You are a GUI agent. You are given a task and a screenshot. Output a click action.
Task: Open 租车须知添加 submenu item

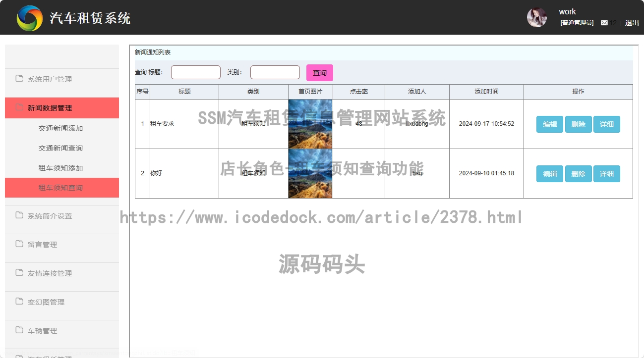coord(62,168)
